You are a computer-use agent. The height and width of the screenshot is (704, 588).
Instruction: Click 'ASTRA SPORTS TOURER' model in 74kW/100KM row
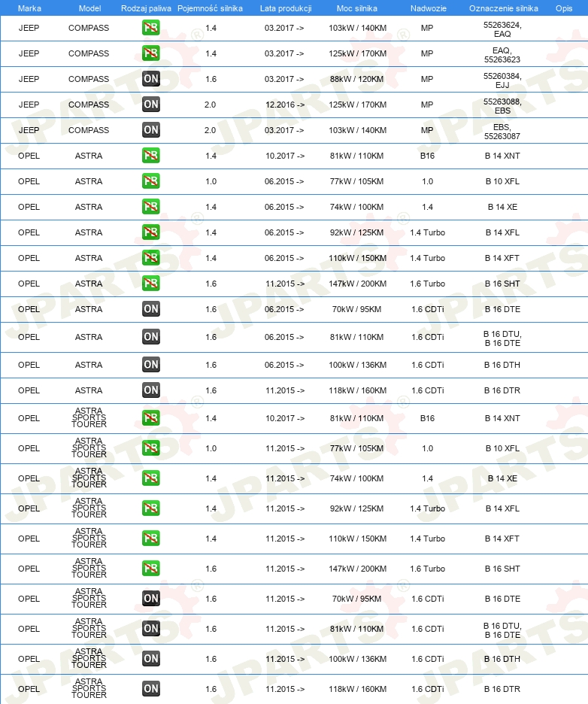coord(89,478)
